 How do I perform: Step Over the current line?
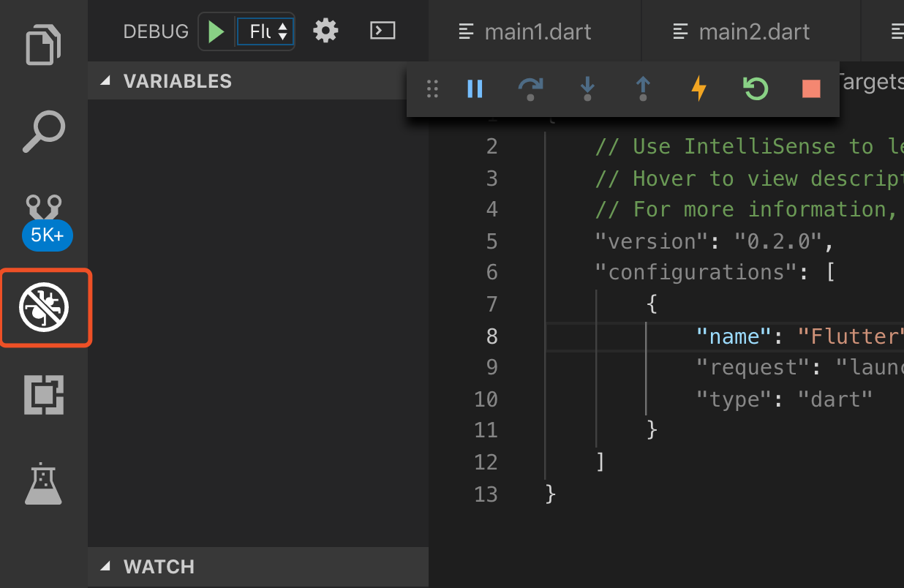pyautogui.click(x=530, y=88)
